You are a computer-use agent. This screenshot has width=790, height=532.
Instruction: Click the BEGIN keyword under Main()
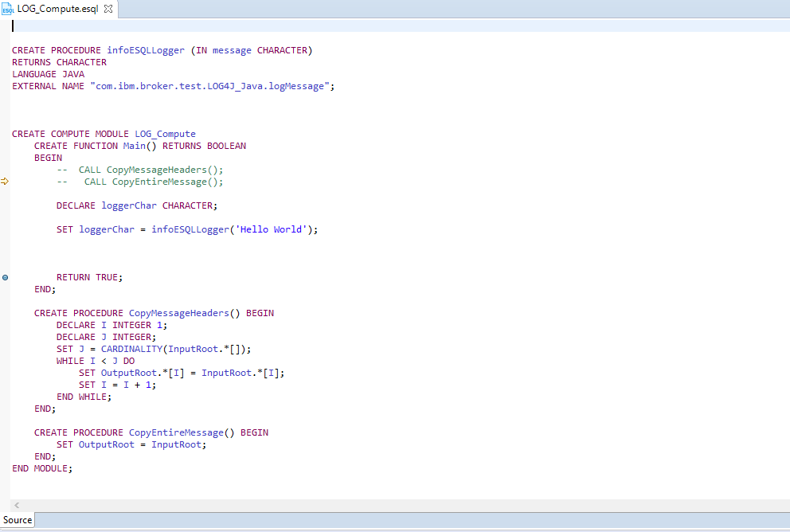(49, 158)
